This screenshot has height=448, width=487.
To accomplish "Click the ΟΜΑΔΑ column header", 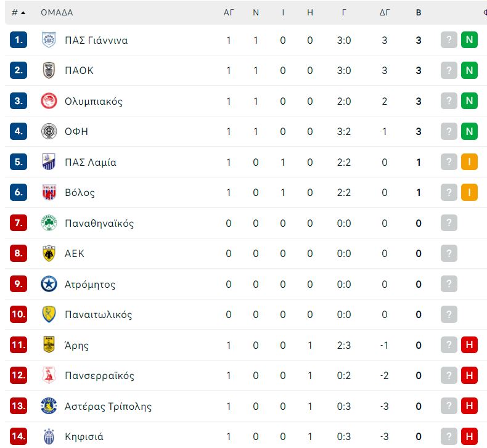I will tap(57, 13).
